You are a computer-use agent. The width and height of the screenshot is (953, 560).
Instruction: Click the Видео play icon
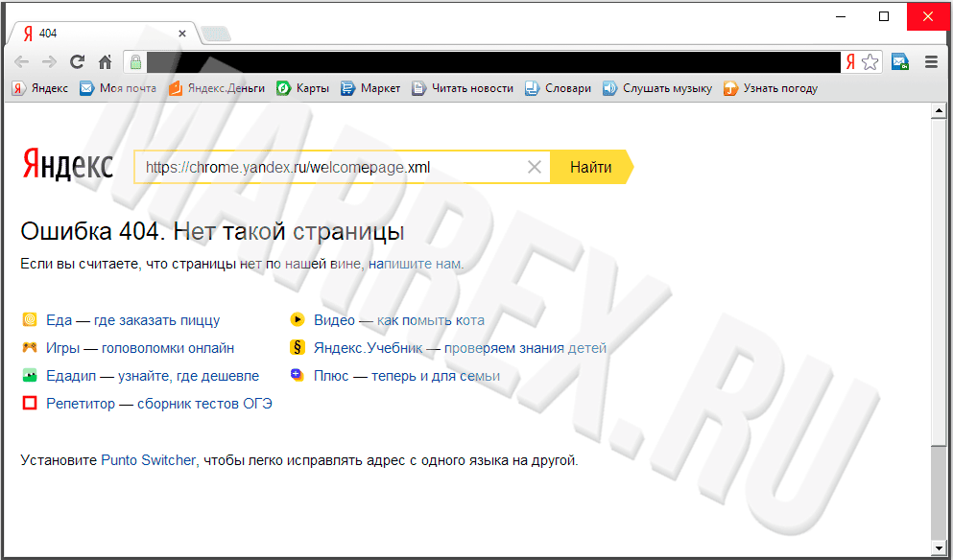click(x=298, y=319)
